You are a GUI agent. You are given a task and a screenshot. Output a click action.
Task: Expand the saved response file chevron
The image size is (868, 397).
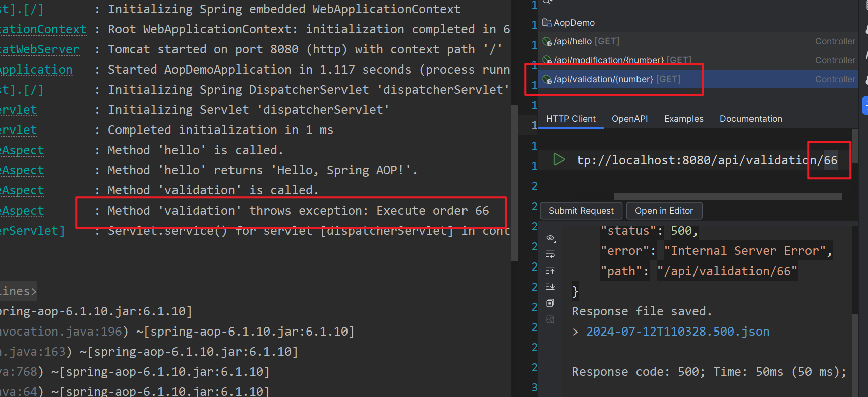(575, 332)
